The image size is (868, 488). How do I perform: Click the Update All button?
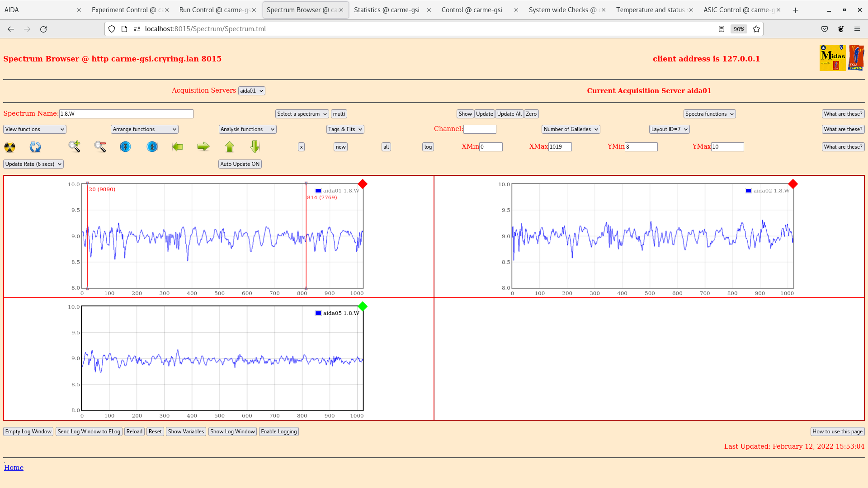tap(509, 114)
